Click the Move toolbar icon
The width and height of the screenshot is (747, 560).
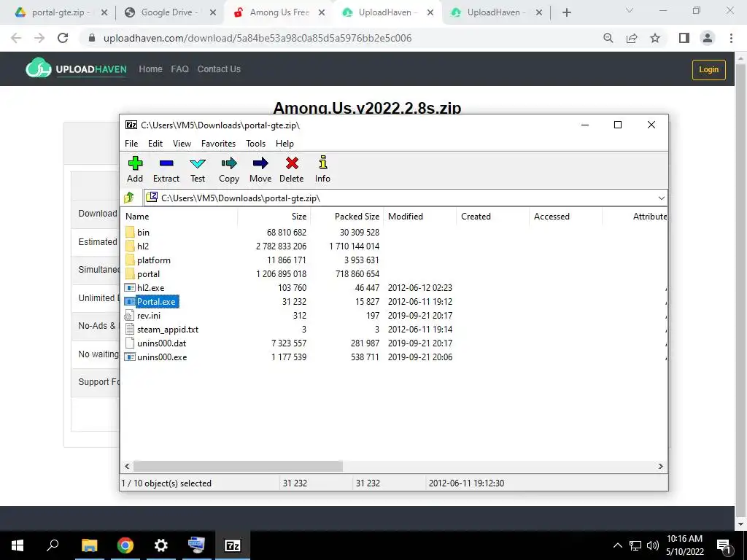(x=260, y=163)
